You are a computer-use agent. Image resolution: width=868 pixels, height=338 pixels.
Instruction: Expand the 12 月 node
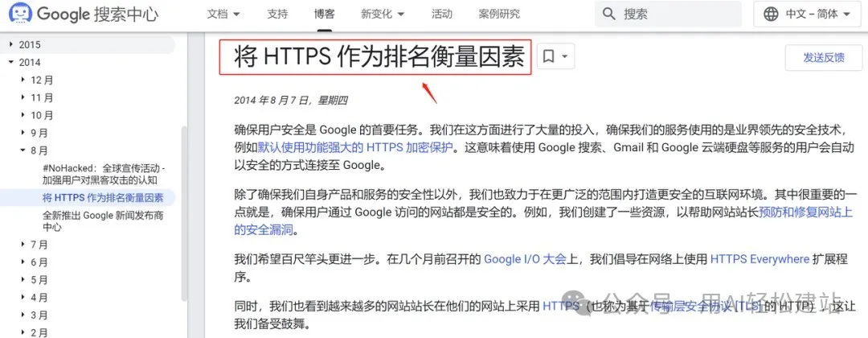[x=23, y=80]
